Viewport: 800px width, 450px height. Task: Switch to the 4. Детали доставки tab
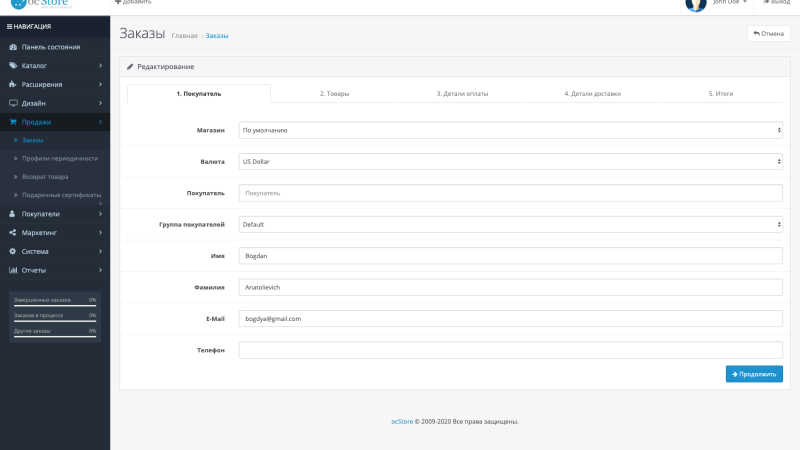tap(593, 94)
